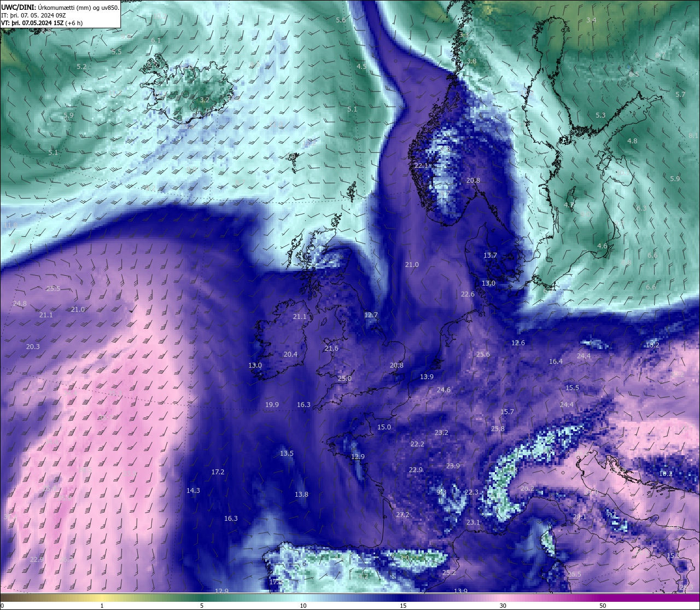Click the 5 tick on the color scale

click(x=202, y=606)
